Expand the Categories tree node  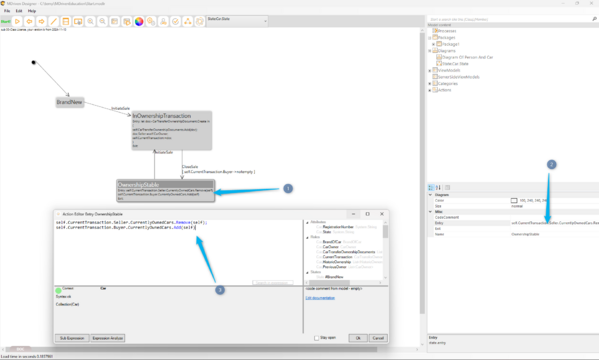(430, 84)
